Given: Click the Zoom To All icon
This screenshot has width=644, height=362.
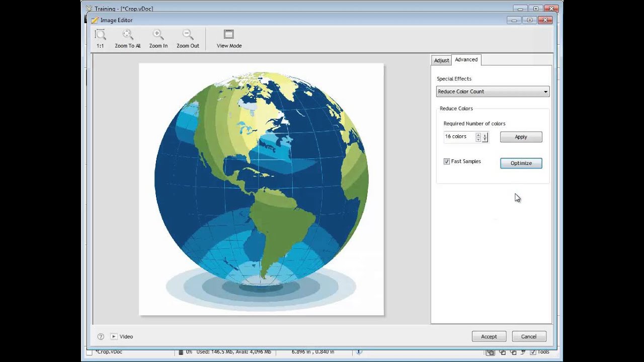Looking at the screenshot, I should [128, 35].
